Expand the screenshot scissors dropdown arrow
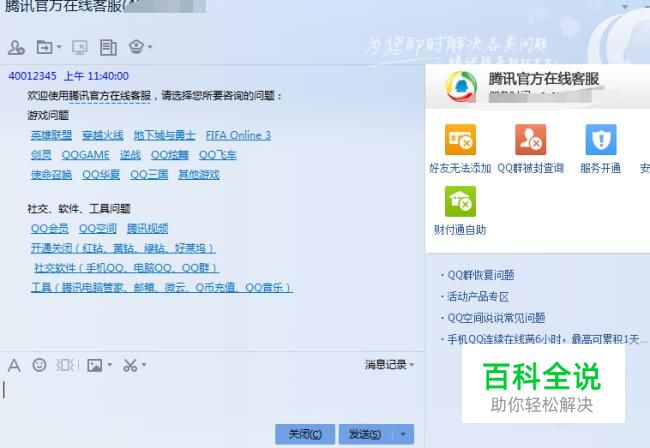This screenshot has height=448, width=650. (x=144, y=365)
